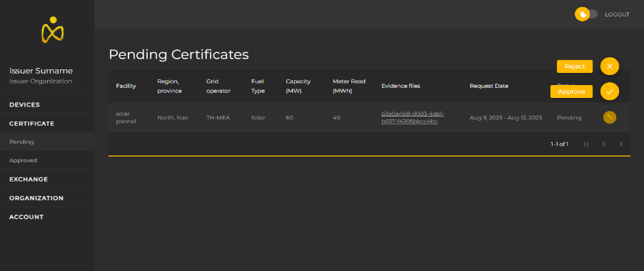This screenshot has height=271, width=644.
Task: Click the Region, province column header
Action: coord(169,86)
